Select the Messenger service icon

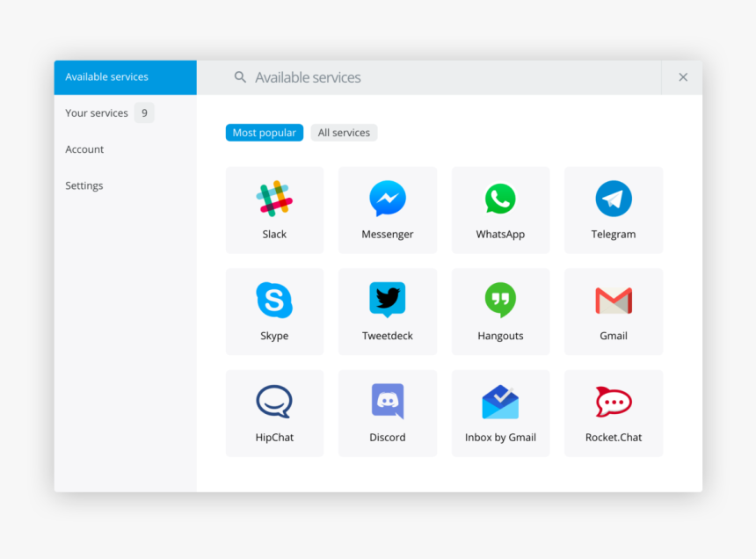pos(388,199)
